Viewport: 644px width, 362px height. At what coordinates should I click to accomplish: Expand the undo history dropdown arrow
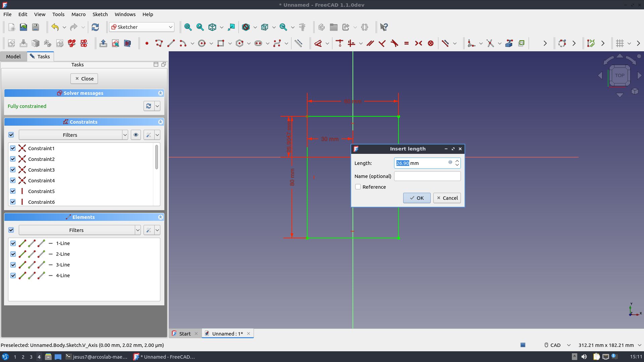tap(64, 27)
